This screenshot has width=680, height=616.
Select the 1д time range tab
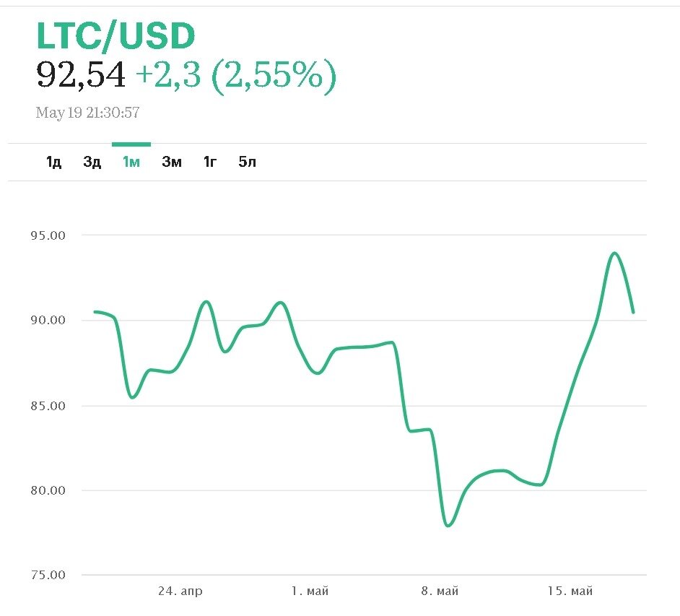point(53,162)
